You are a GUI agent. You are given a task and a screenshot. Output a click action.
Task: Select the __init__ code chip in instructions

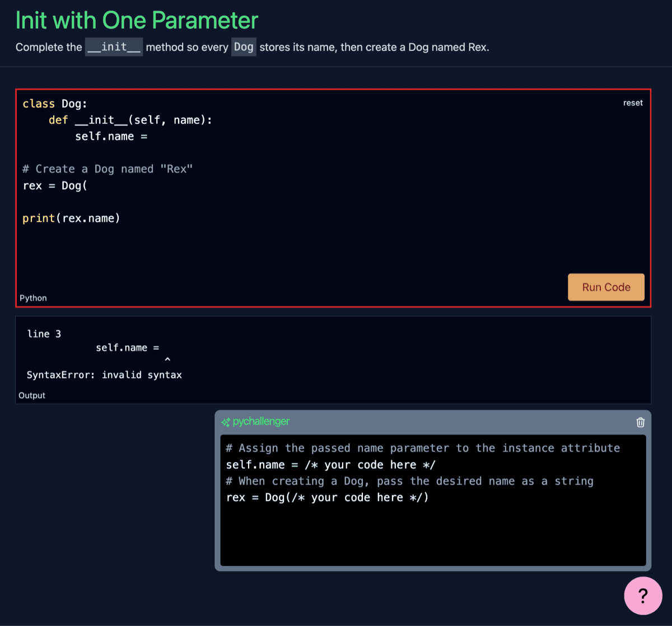click(x=114, y=47)
